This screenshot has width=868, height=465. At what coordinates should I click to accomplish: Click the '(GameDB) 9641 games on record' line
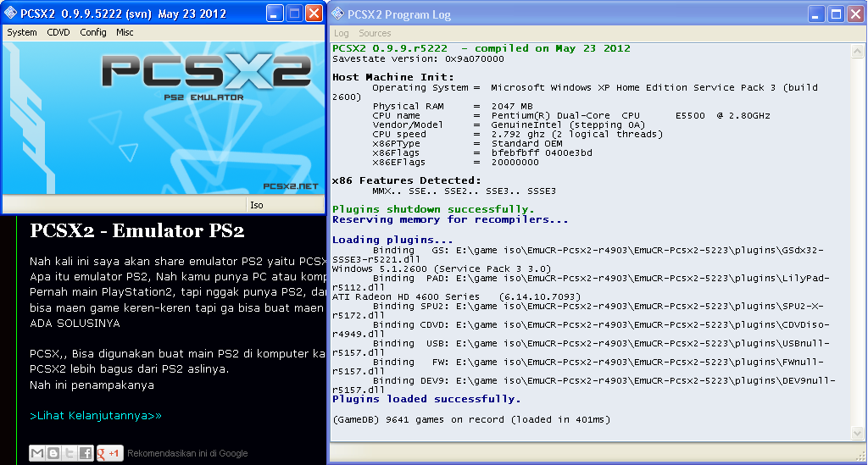471,419
